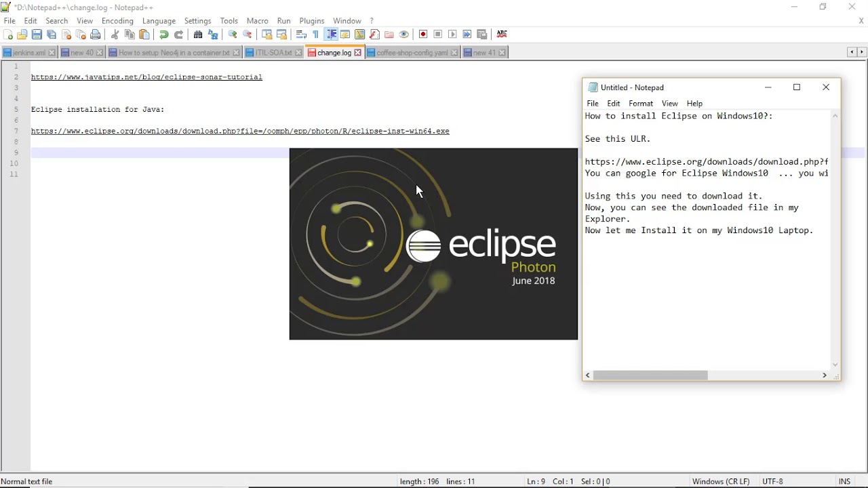The height and width of the screenshot is (488, 868).
Task: Click the Save toolbar icon
Action: click(37, 35)
